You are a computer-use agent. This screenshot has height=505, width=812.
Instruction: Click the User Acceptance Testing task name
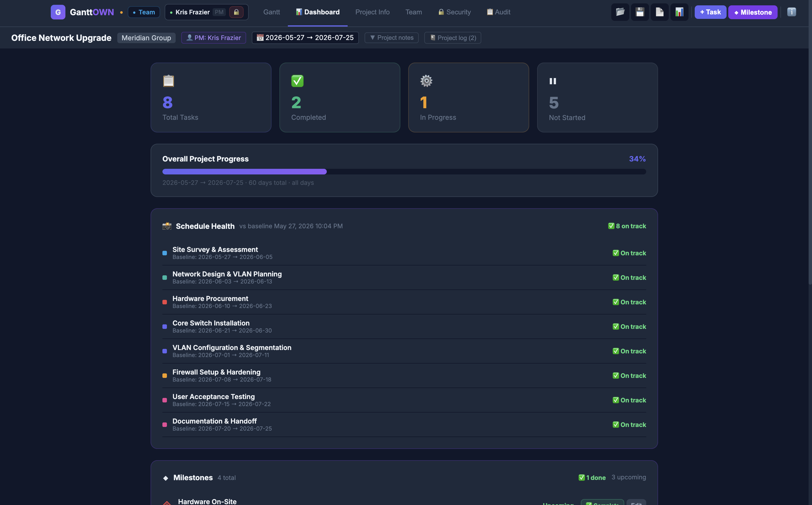point(213,397)
